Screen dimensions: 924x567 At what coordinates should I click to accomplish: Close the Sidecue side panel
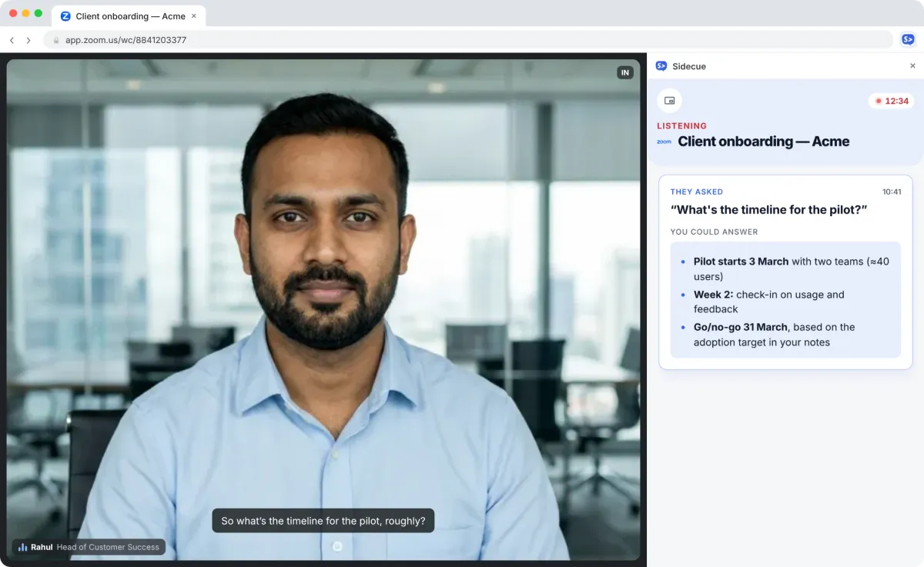[x=912, y=66]
